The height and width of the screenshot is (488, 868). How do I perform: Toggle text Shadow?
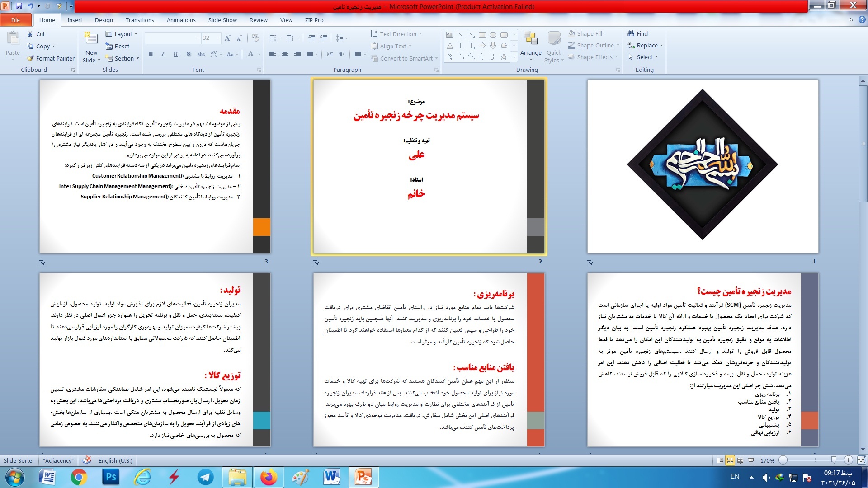point(188,54)
